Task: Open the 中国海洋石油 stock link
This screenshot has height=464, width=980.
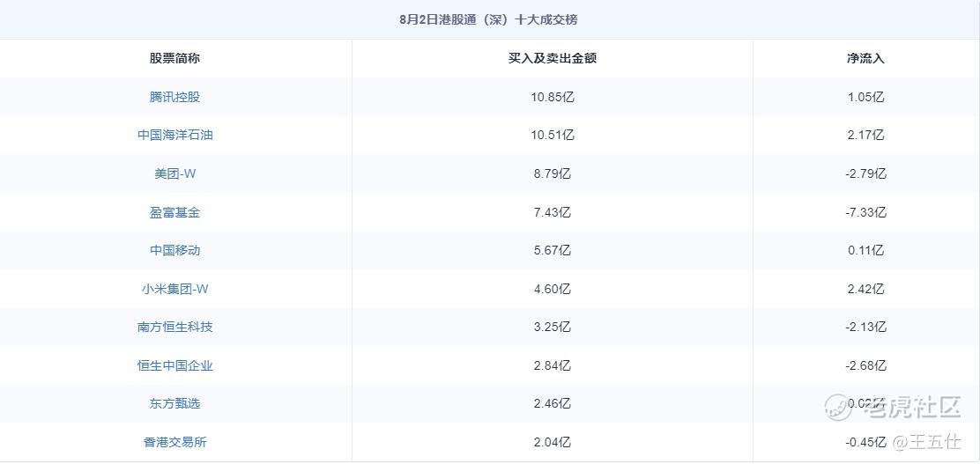Action: (175, 135)
